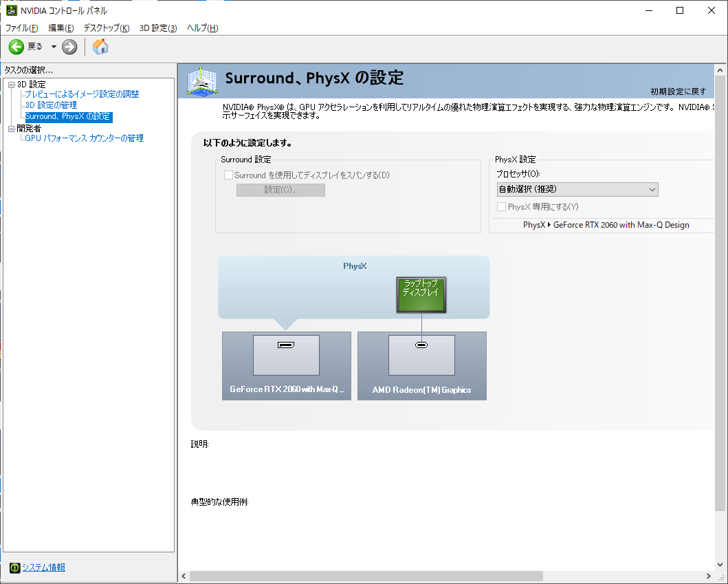Open the ファイル menu

(22, 28)
